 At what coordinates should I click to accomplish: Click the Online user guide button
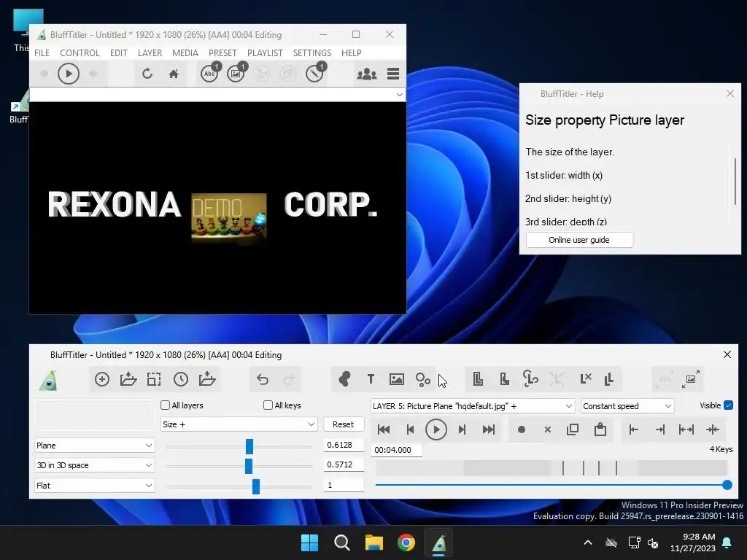tap(579, 240)
